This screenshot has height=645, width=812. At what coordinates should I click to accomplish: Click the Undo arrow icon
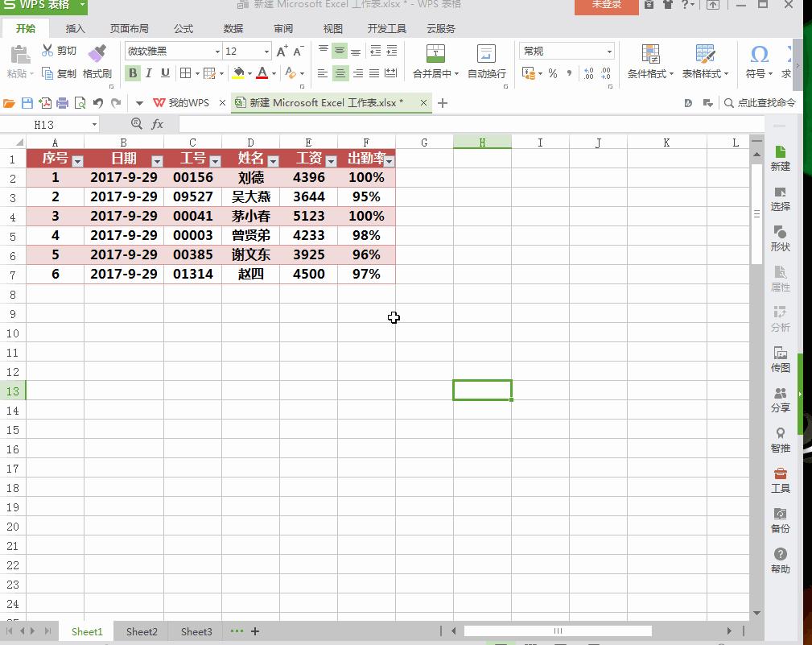(x=97, y=103)
